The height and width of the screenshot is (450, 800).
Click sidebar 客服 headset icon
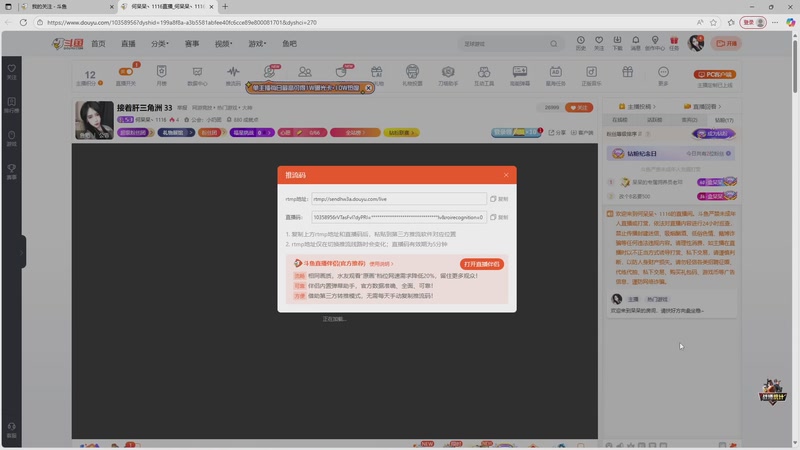pos(11,430)
